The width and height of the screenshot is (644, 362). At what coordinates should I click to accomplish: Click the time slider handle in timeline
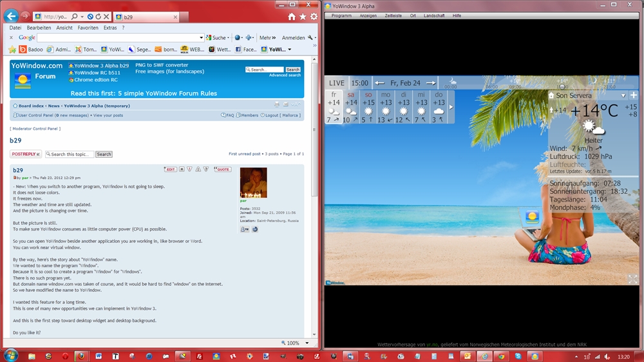coord(562,86)
